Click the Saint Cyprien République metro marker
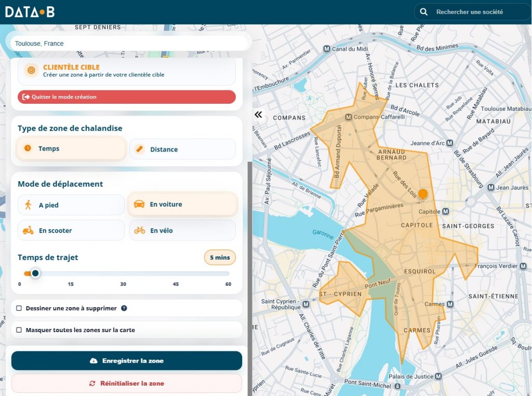Screen dimensions: 532x396 (305, 304)
